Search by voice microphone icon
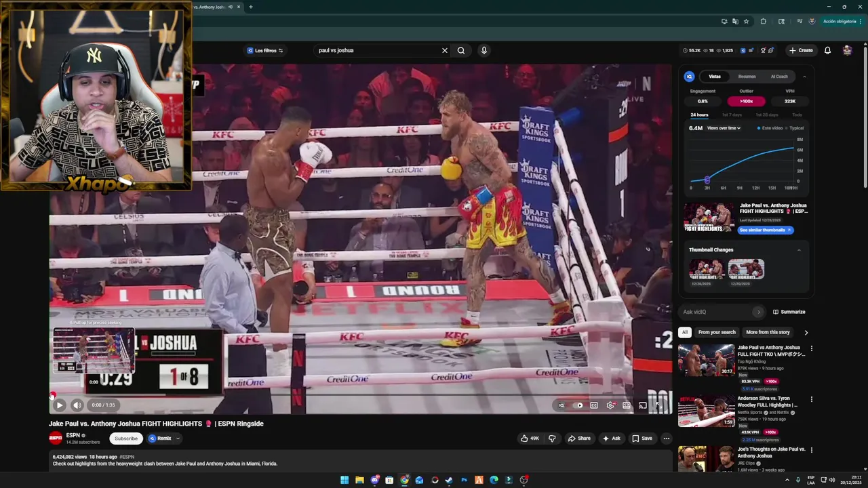 484,50
